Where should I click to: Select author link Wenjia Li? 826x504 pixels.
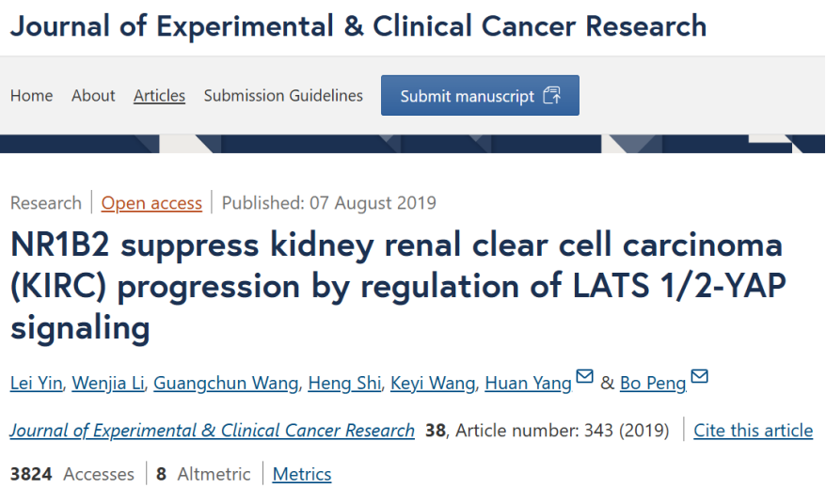point(108,383)
